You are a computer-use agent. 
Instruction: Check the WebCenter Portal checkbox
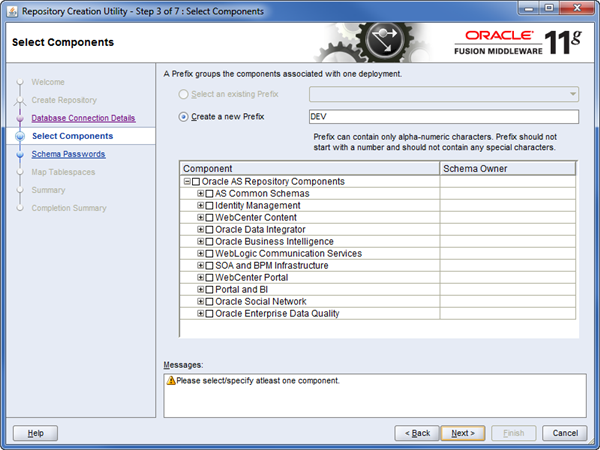209,277
